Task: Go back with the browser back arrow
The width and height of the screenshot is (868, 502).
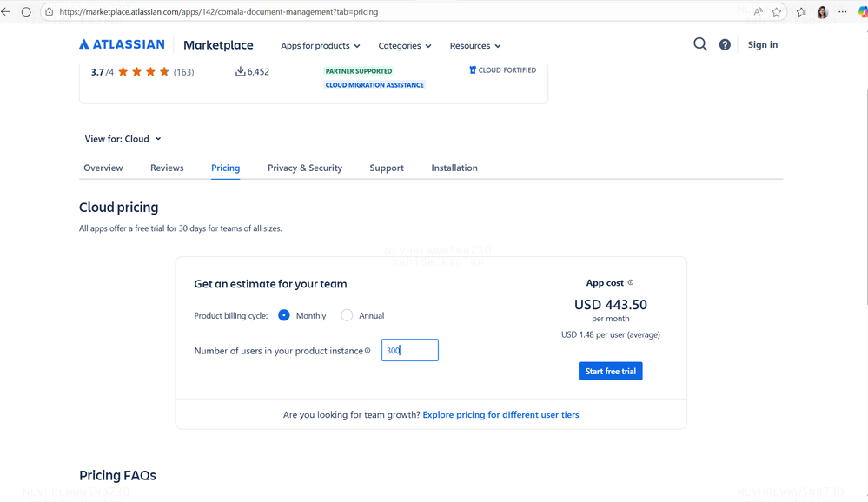Action: (5, 11)
